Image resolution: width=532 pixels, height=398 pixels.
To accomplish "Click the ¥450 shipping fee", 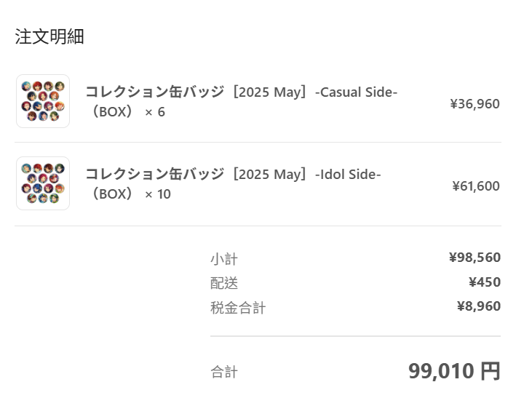I will (x=485, y=282).
